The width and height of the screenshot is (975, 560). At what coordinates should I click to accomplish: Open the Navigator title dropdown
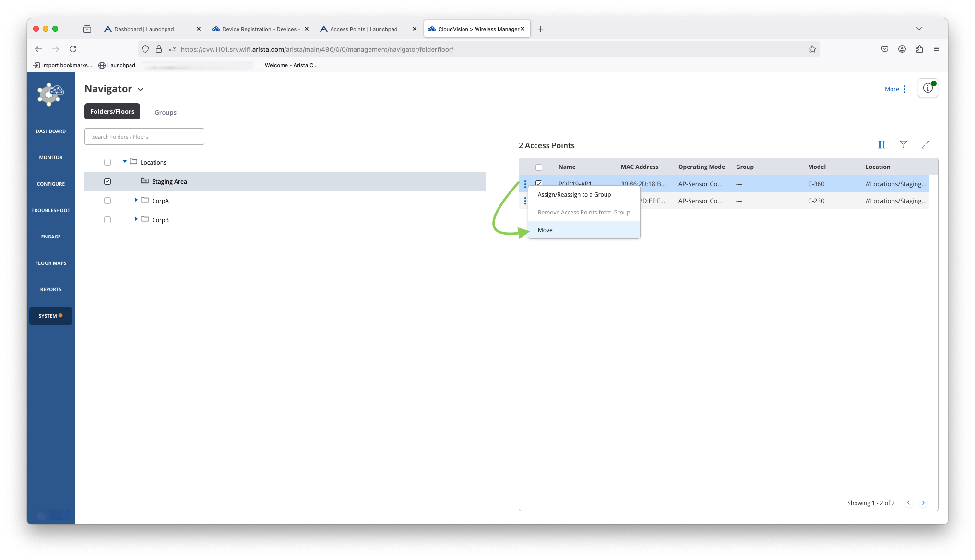(140, 89)
